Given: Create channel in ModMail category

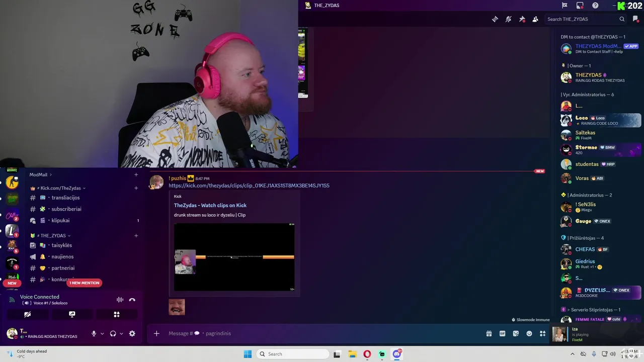Looking at the screenshot, I should pyautogui.click(x=136, y=174).
